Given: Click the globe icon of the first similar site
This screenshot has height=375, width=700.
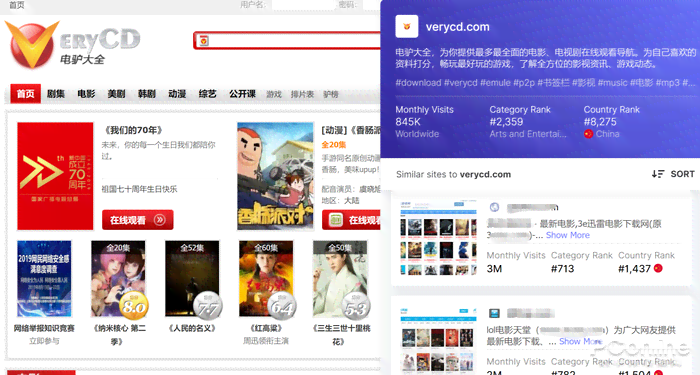Looking at the screenshot, I should 494,207.
